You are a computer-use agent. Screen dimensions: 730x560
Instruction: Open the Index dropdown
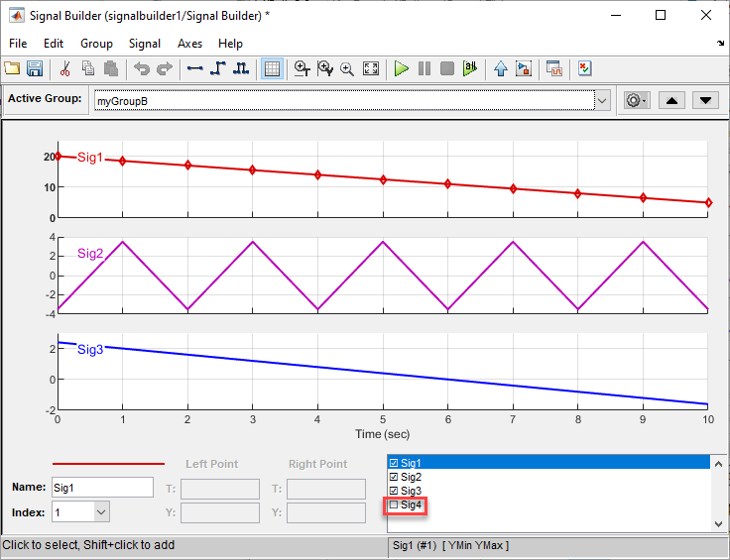click(101, 512)
